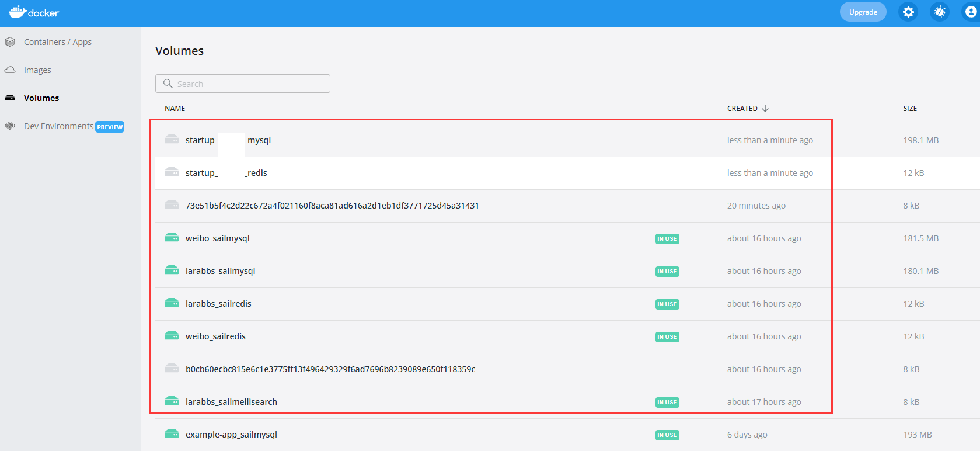Click the Containers / Apps sidebar icon
This screenshot has width=980, height=451.
10,42
